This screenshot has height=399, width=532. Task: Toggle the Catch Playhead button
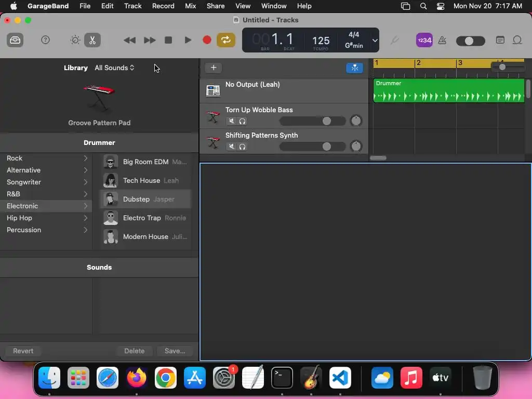point(354,68)
